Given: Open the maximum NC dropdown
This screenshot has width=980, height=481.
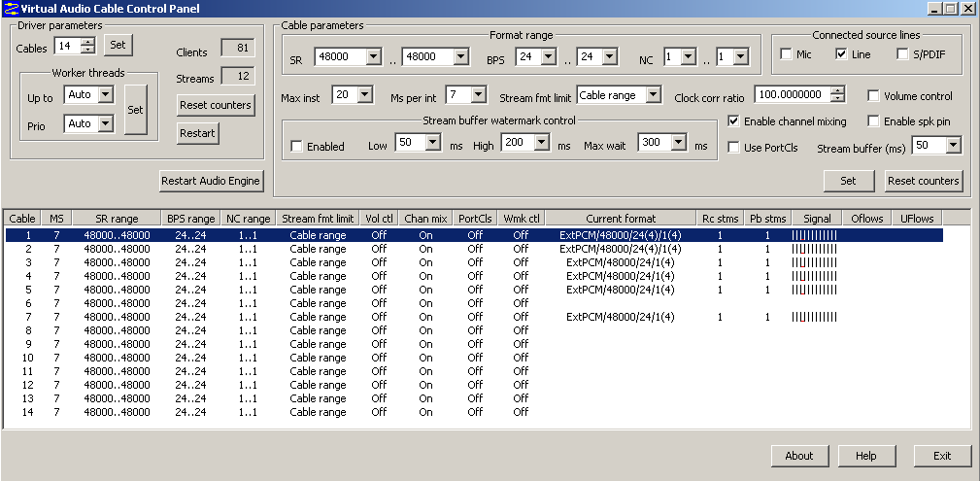Looking at the screenshot, I should point(741,57).
